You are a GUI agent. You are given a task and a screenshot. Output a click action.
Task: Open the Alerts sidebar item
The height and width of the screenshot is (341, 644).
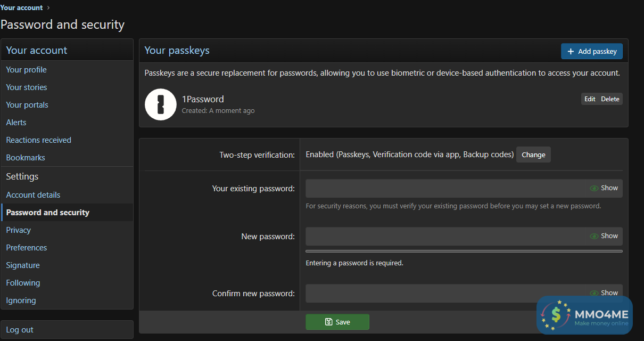[16, 123]
